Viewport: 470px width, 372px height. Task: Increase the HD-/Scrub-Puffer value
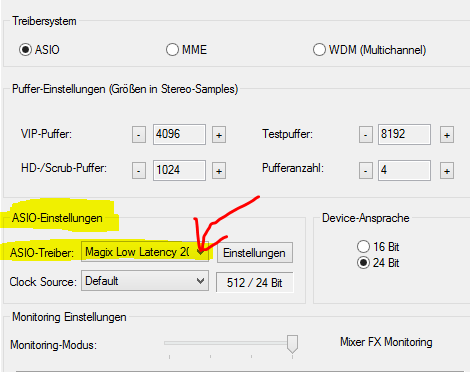point(219,171)
